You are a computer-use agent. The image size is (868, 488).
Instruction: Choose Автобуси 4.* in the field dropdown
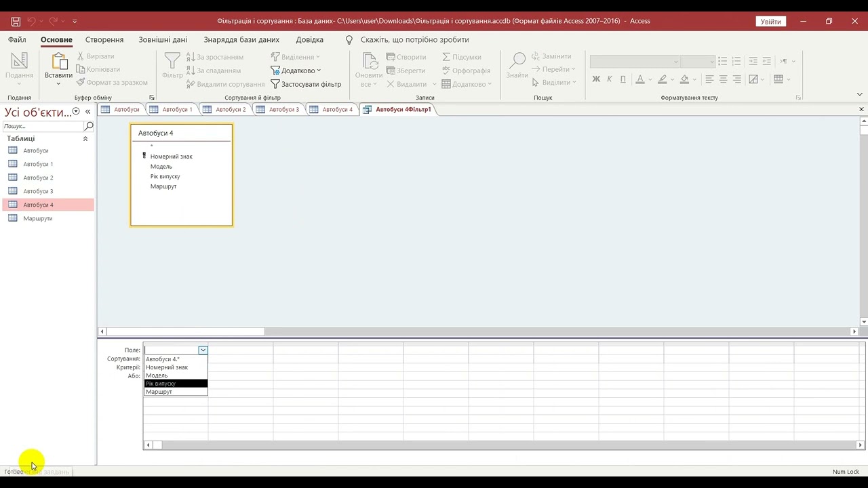tap(176, 359)
